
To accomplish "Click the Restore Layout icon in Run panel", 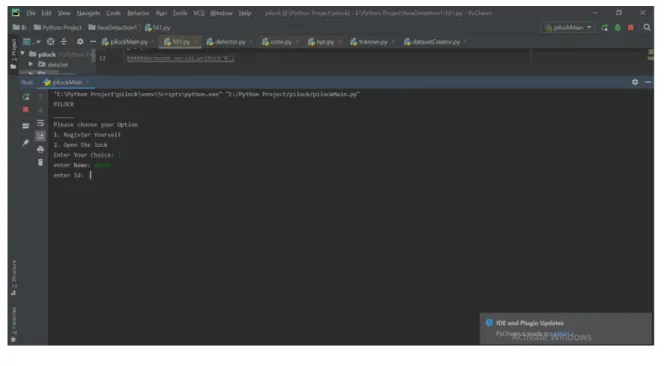I will (x=26, y=125).
